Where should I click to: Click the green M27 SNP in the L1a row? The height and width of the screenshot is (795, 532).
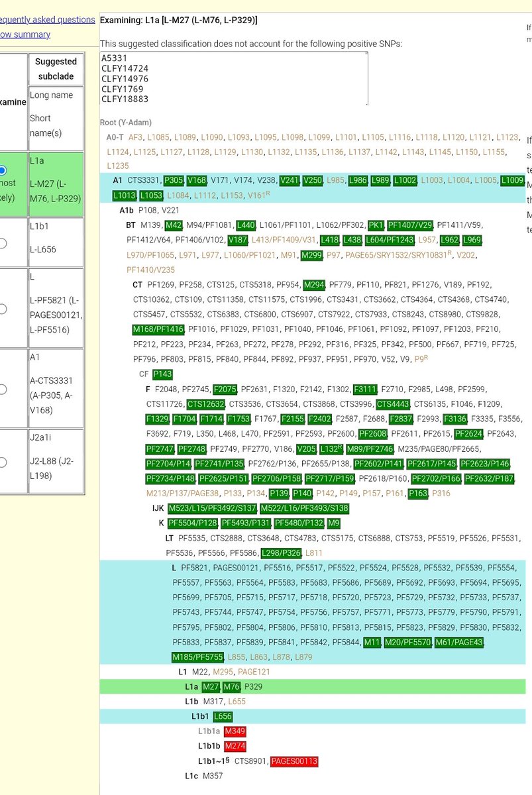coord(211,686)
